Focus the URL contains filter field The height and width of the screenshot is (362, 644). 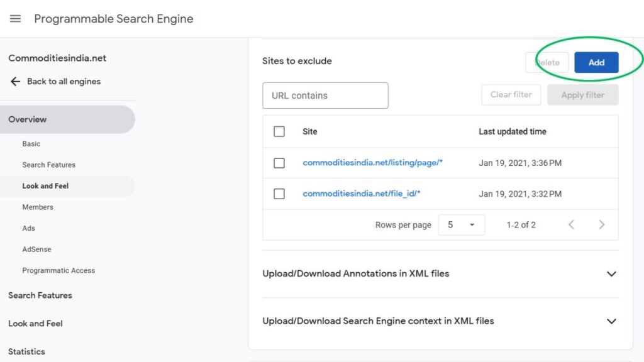click(325, 96)
